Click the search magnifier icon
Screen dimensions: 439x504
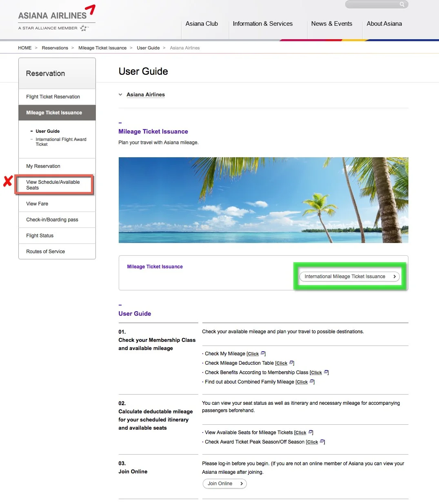(402, 4)
